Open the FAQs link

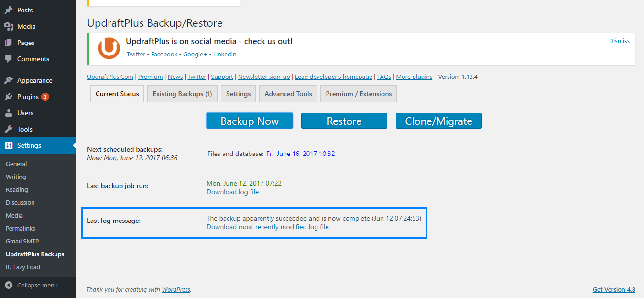point(384,77)
